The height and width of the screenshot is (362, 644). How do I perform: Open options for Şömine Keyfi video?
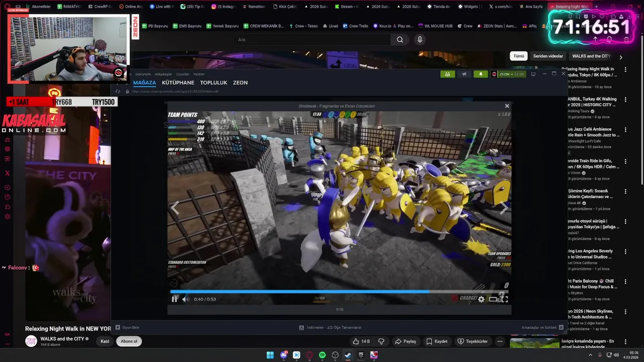(625, 192)
